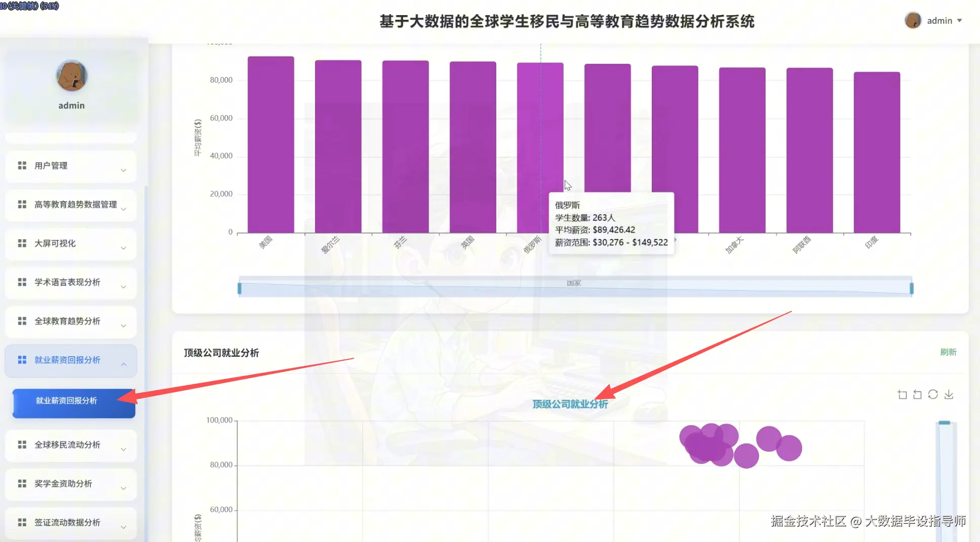
Task: Expand the 学术语言表现分析 sidebar section
Action: coord(71,283)
